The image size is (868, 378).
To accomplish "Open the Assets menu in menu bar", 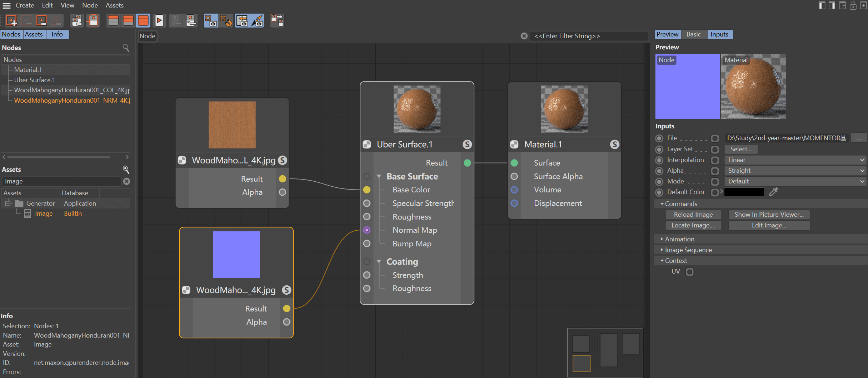I will [x=115, y=5].
